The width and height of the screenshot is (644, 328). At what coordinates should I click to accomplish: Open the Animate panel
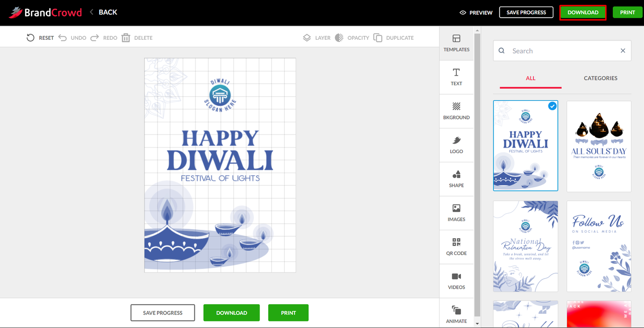(456, 314)
